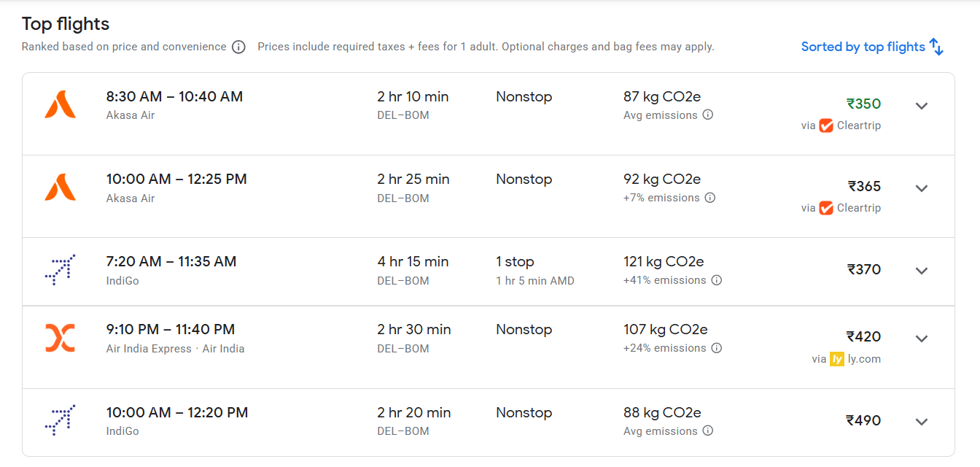Open the 'Sorted by top flights' sorting menu
The image size is (980, 467).
pyautogui.click(x=872, y=47)
